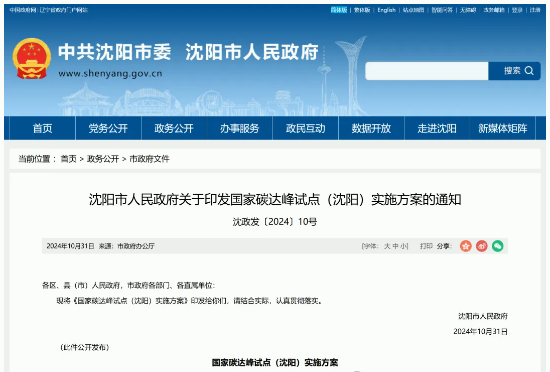
Task: Click 来源: 市政府办公厅 source text
Action: pyautogui.click(x=127, y=246)
